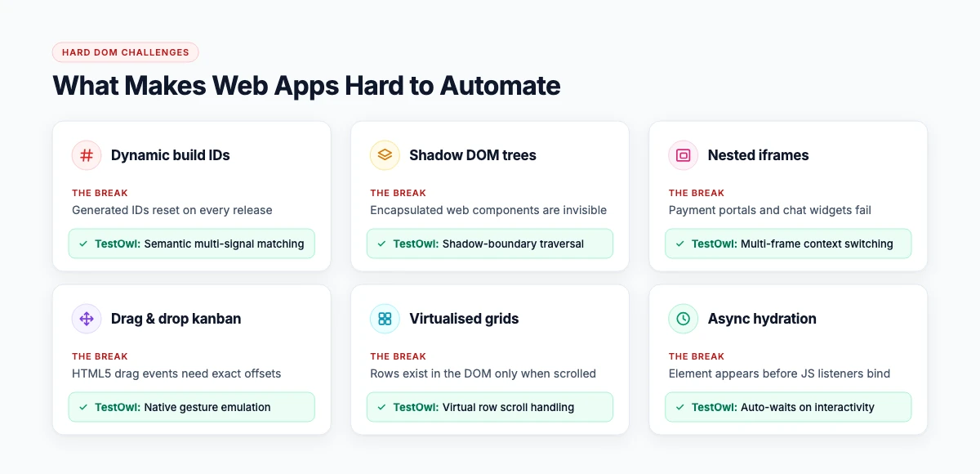The width and height of the screenshot is (980, 474).
Task: Click the checkmark in Semantic multi-signal matching box
Action: tap(83, 244)
